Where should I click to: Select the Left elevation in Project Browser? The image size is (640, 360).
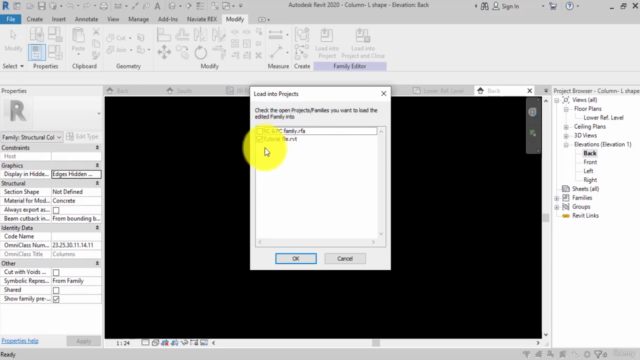[588, 171]
